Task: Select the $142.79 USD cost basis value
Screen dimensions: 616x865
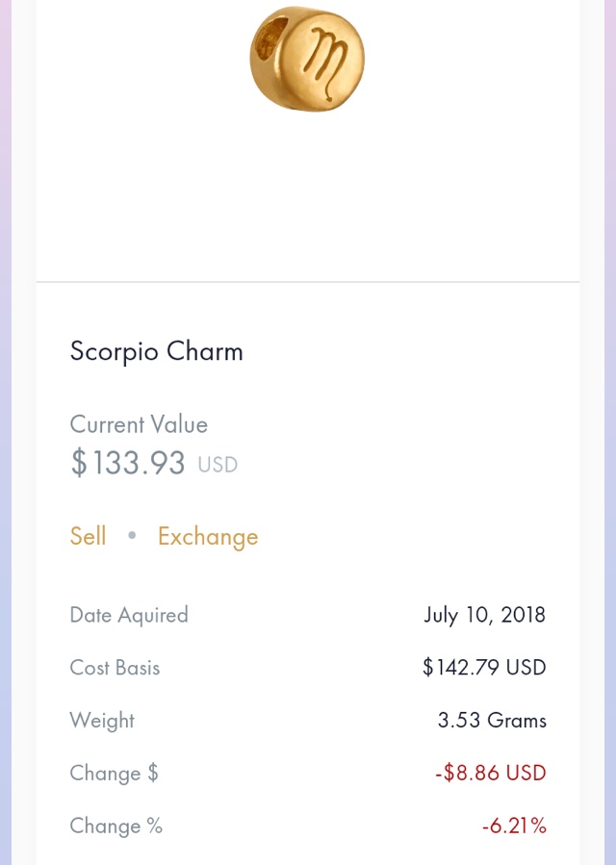Action: coord(484,668)
